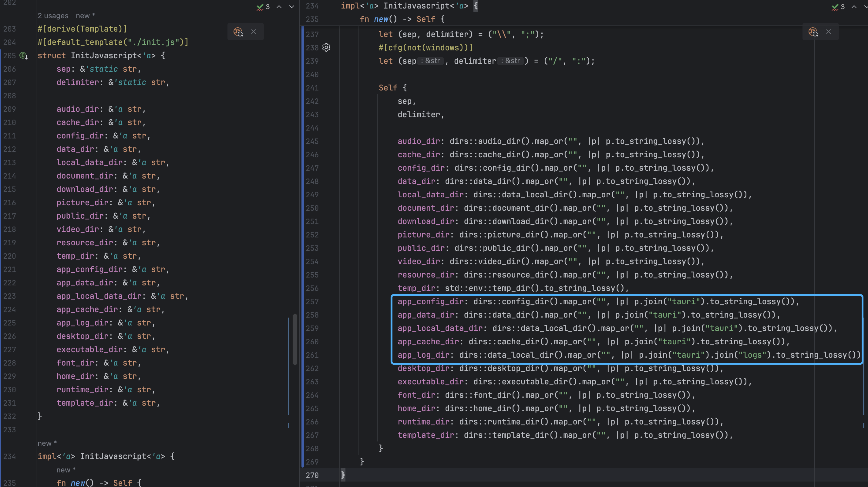Click the Cargo reload icon in right editor pane
The width and height of the screenshot is (868, 487).
point(813,32)
